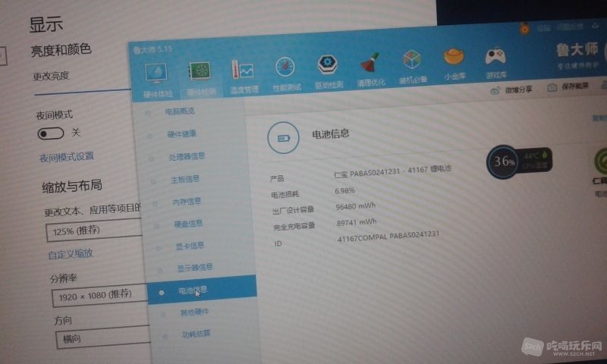The width and height of the screenshot is (607, 364).
Task: Select the highlighted 电池信息 sidebar item
Action: (x=202, y=290)
